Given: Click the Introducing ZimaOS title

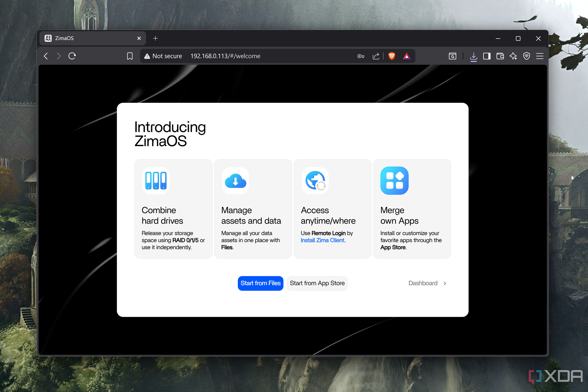Looking at the screenshot, I should point(170,134).
